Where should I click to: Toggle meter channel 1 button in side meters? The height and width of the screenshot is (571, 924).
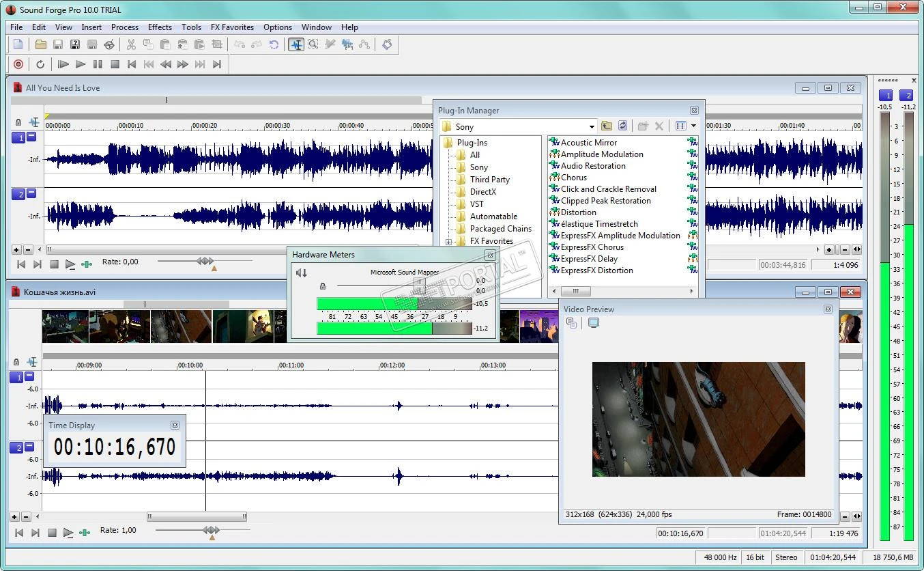point(886,96)
